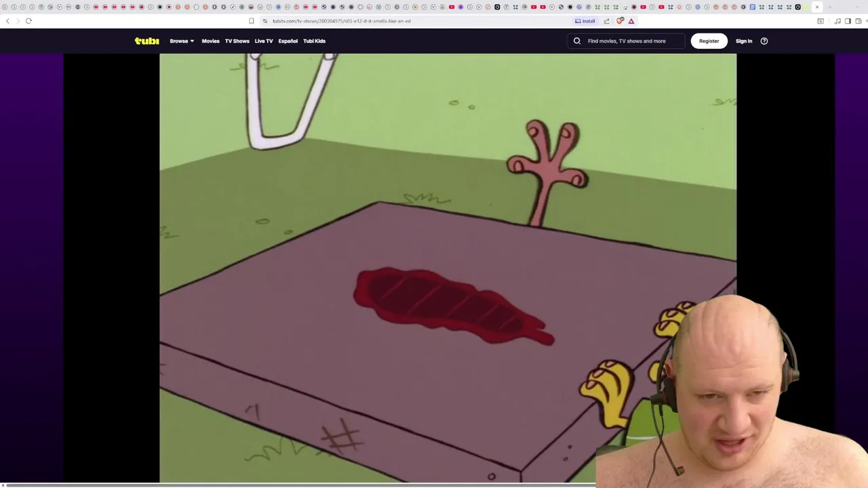
Task: Reload the page
Action: [x=28, y=21]
